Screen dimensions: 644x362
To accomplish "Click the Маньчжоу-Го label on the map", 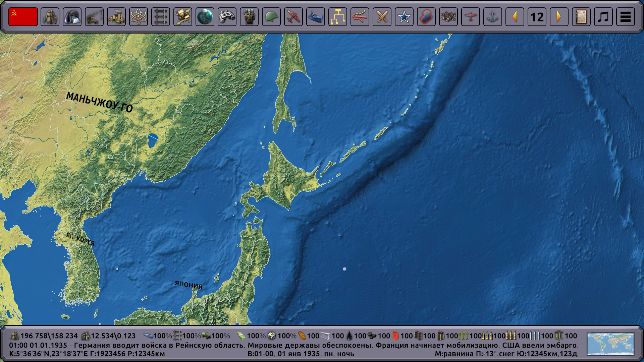I will [100, 102].
